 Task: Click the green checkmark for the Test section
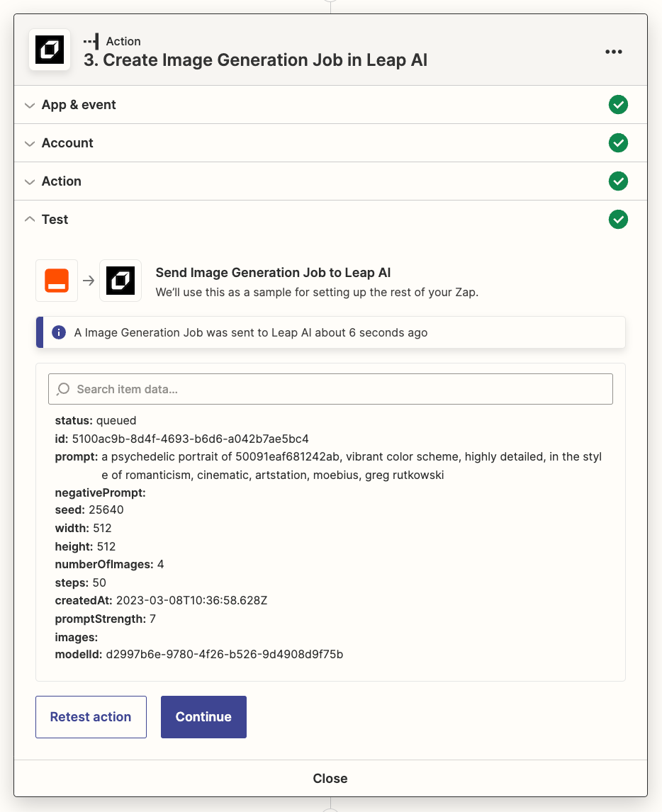[x=618, y=220]
